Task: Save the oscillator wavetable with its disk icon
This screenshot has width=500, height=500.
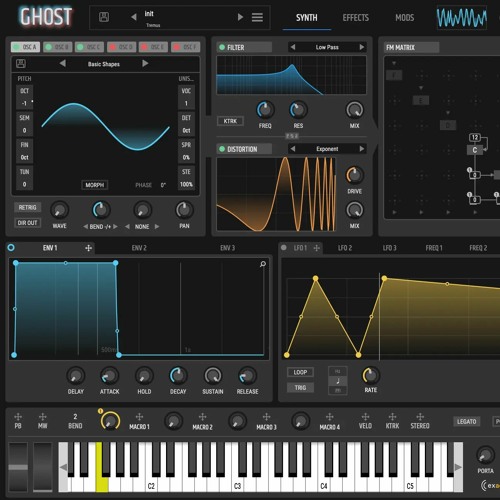Action: point(21,63)
